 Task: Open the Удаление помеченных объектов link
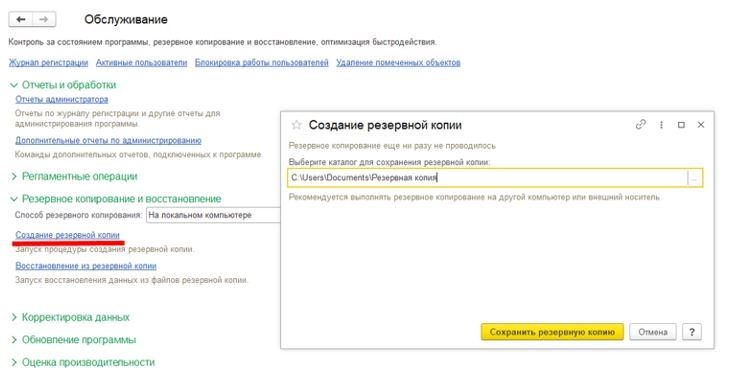point(398,62)
